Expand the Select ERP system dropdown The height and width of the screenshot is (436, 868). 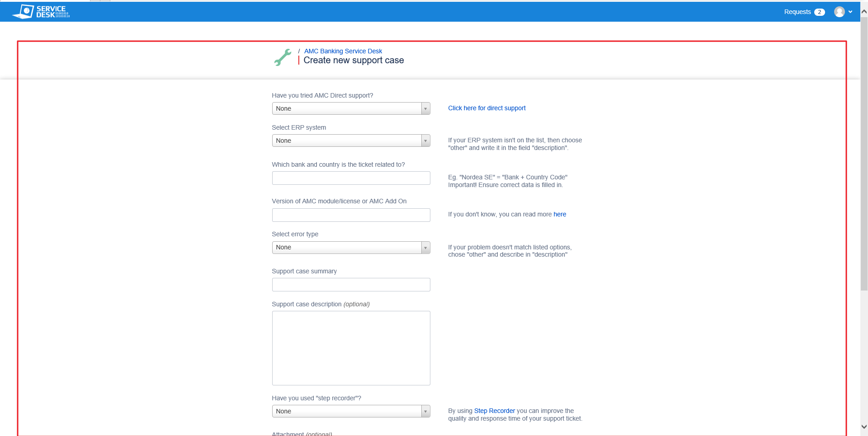pyautogui.click(x=351, y=141)
